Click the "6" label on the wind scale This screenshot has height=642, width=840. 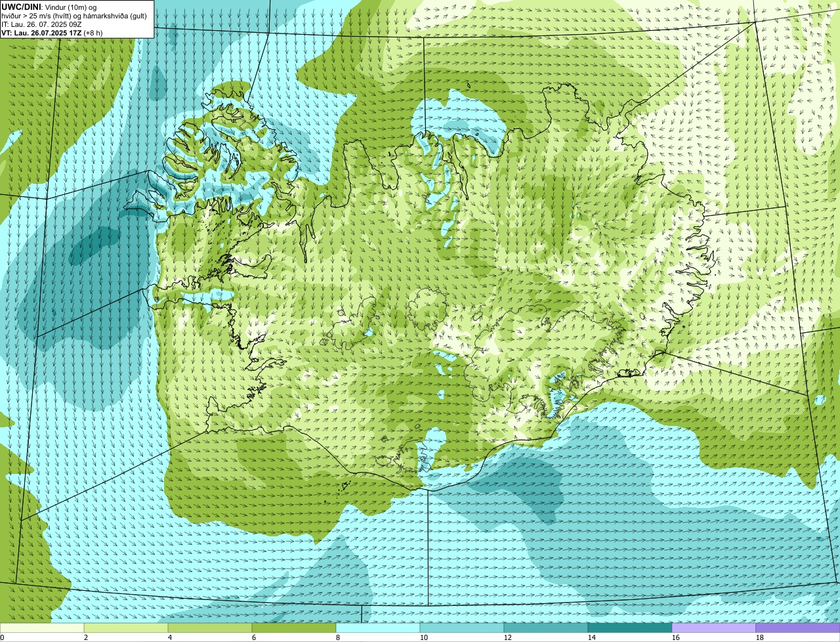pos(254,637)
